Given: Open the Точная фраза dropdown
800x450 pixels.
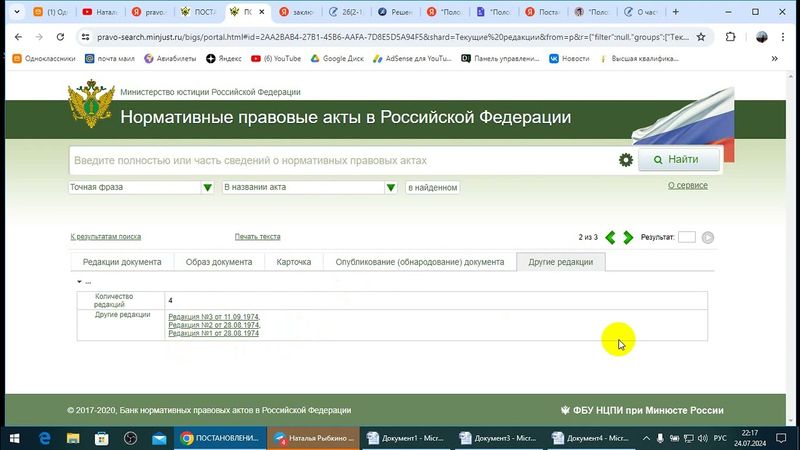Looking at the screenshot, I should 141,187.
